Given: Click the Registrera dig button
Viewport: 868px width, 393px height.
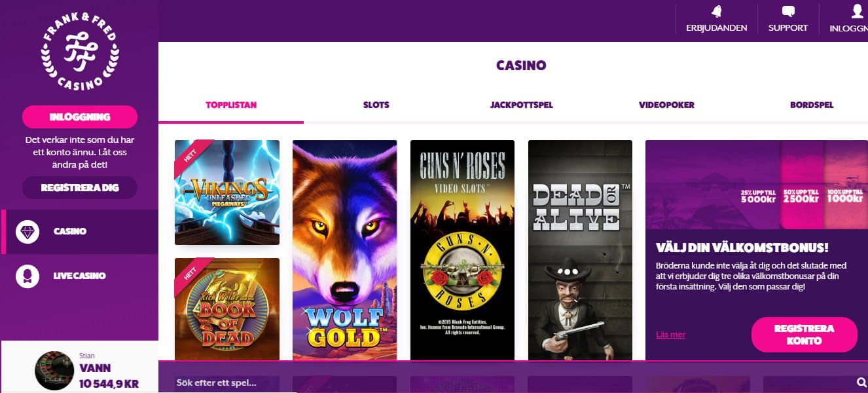Looking at the screenshot, I should point(80,187).
